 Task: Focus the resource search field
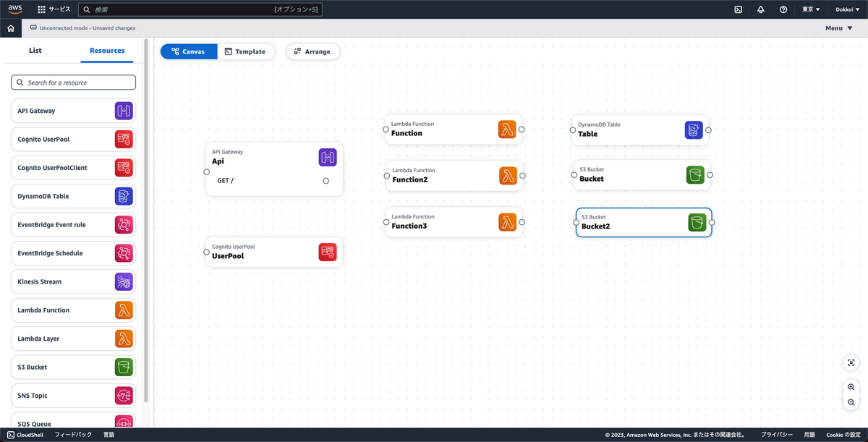click(74, 82)
